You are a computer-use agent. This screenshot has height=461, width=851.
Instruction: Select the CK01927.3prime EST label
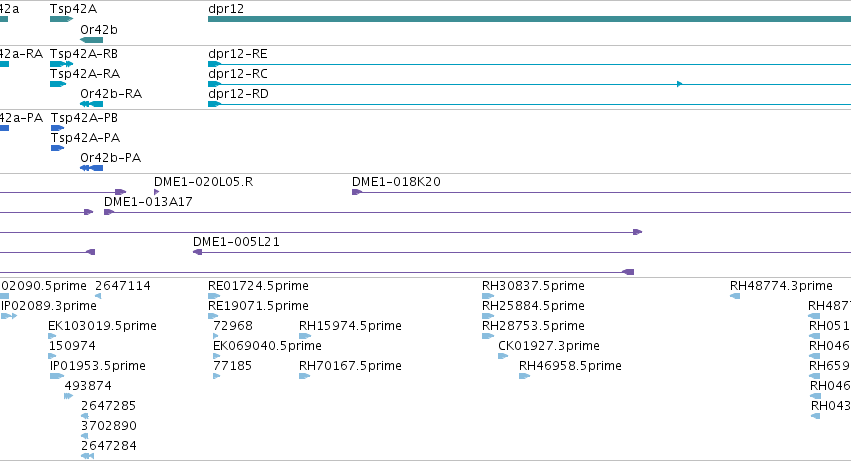tap(548, 345)
